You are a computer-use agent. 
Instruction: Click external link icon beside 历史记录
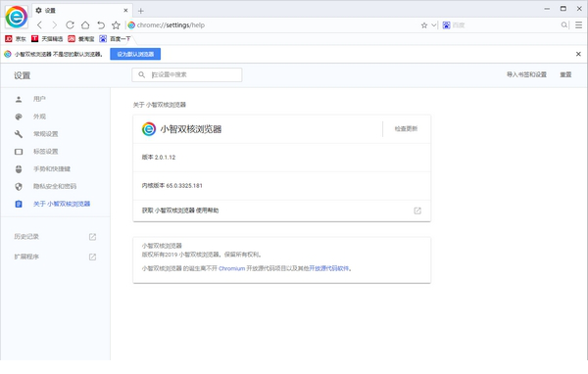(92, 237)
